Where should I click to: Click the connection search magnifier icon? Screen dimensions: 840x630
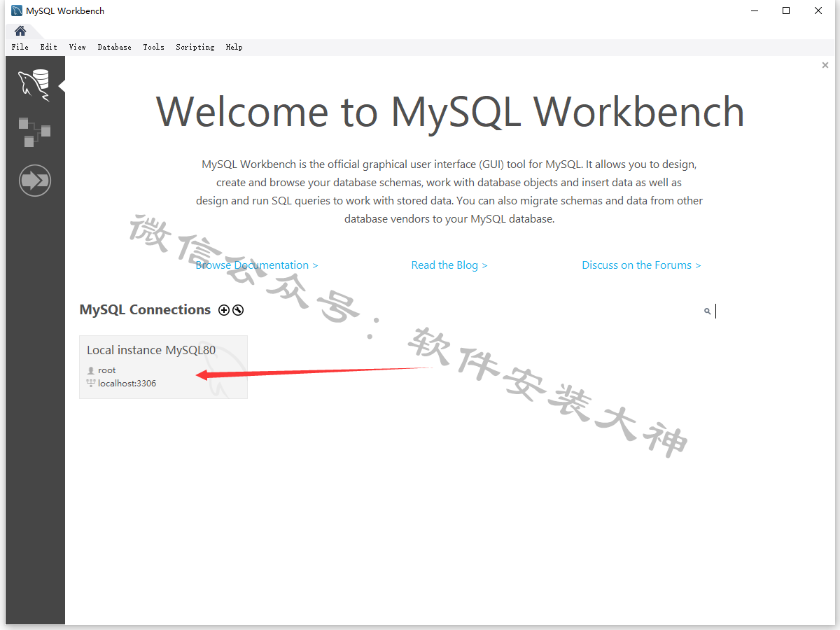(x=708, y=311)
